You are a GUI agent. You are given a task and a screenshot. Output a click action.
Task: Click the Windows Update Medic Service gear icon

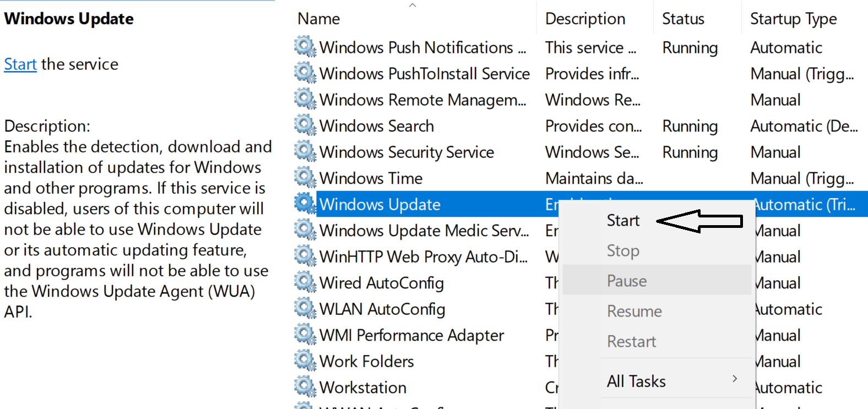tap(305, 230)
